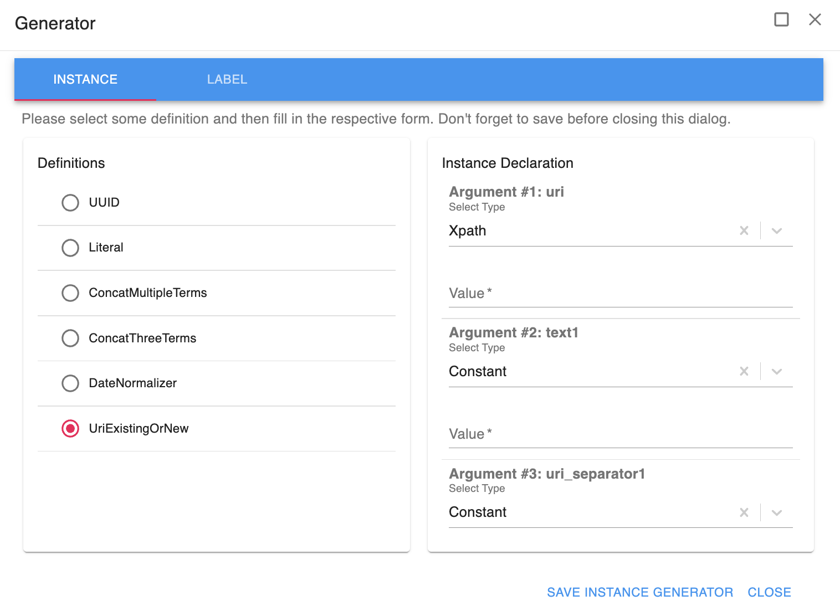Click the selected UriExistingOrNew radio button
Viewport: 840px width, 616px height.
coord(70,429)
